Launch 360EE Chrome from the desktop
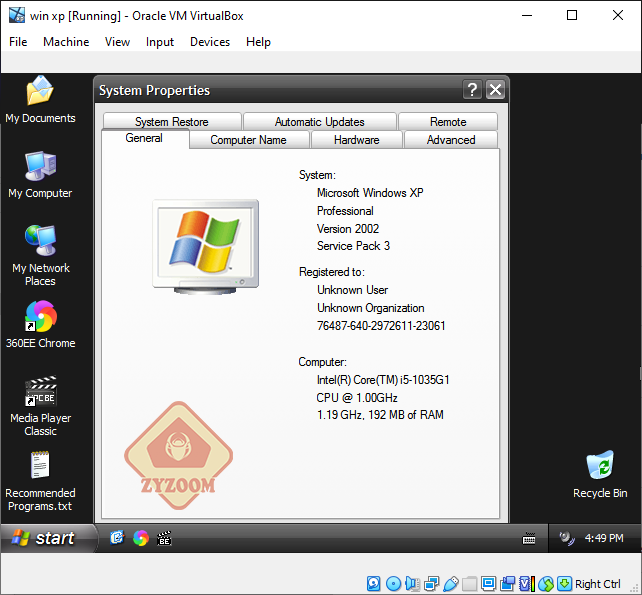The height and width of the screenshot is (595, 642). [40, 325]
